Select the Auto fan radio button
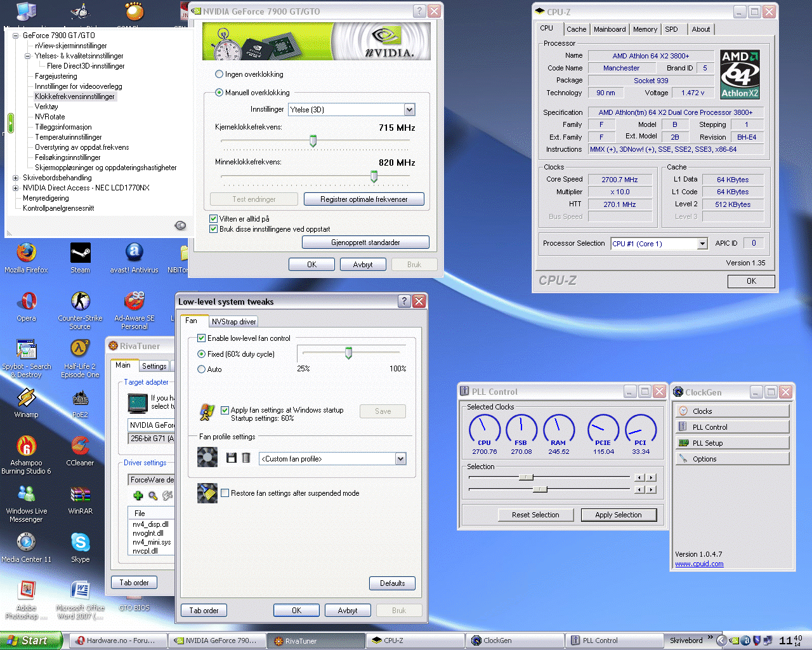Screen dimensions: 812x650 pos(201,369)
